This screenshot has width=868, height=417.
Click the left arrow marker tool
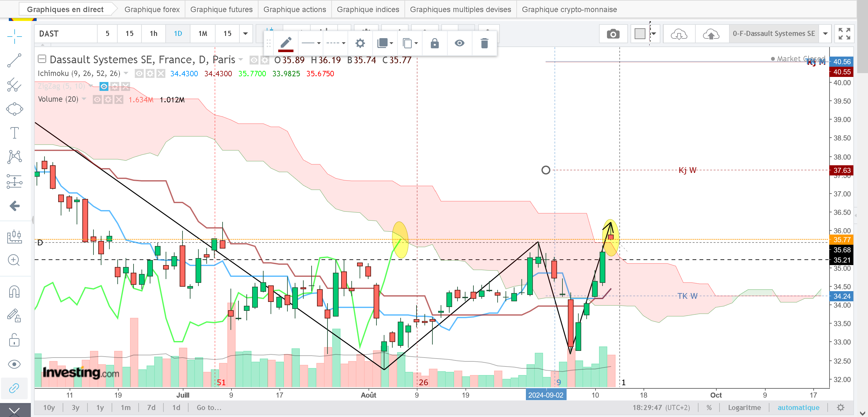click(14, 206)
